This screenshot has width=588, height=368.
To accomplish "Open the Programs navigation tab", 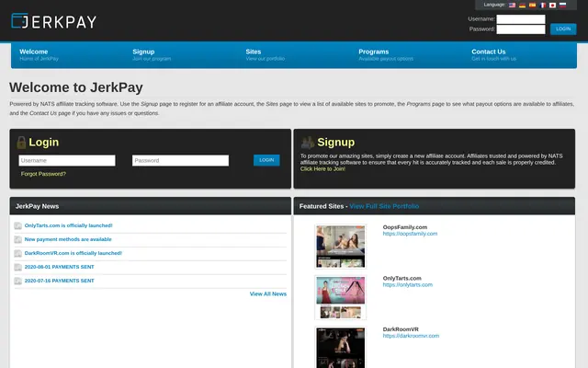I will [386, 55].
